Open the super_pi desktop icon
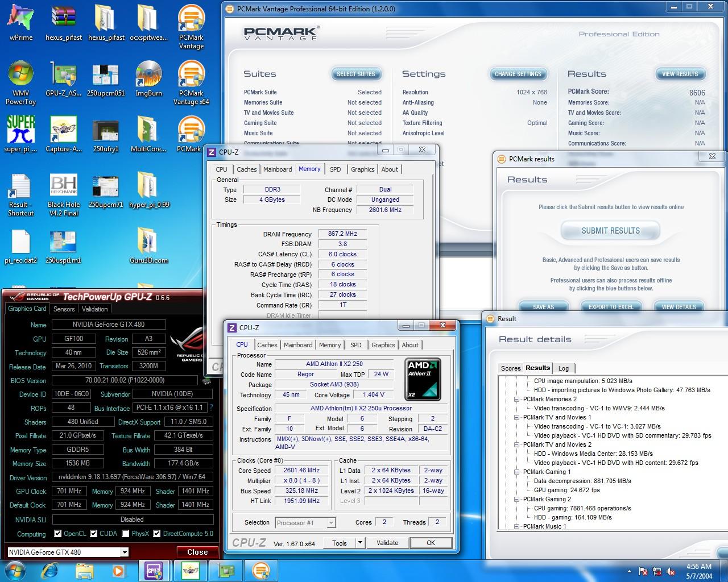 click(21, 134)
